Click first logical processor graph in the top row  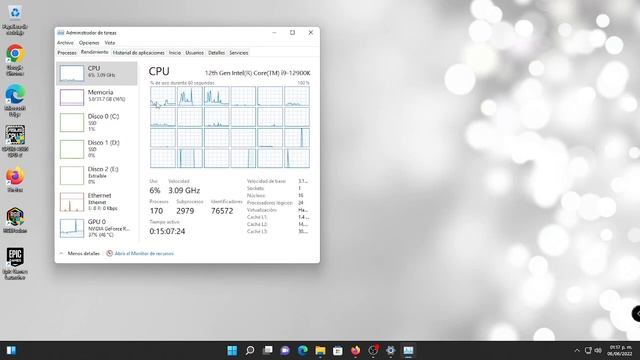[x=163, y=96]
